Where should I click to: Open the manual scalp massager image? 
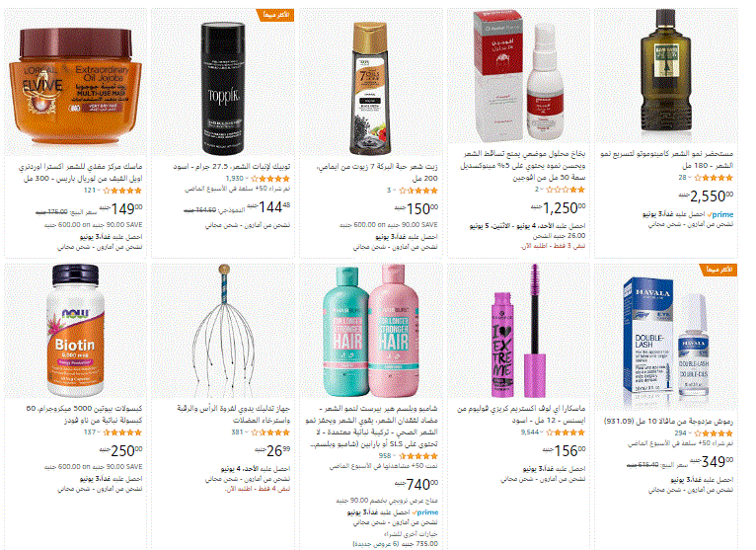223,331
